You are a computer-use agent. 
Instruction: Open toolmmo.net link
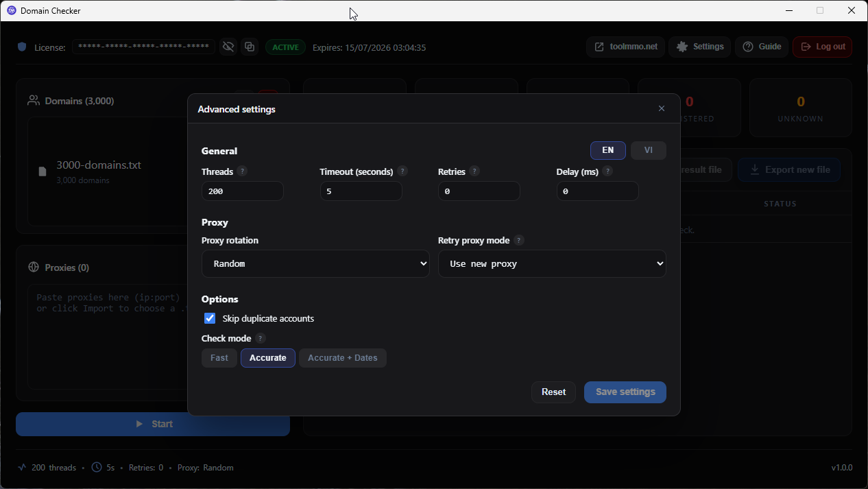click(x=625, y=47)
